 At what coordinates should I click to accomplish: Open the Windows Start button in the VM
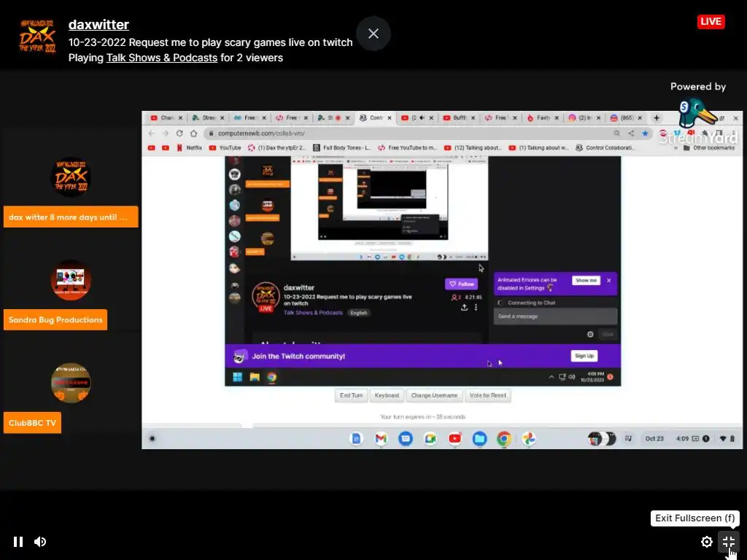coord(237,377)
